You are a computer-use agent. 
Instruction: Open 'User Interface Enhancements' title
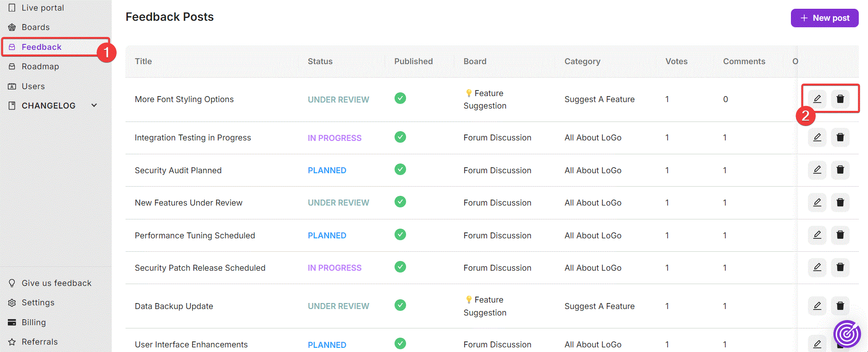click(191, 345)
